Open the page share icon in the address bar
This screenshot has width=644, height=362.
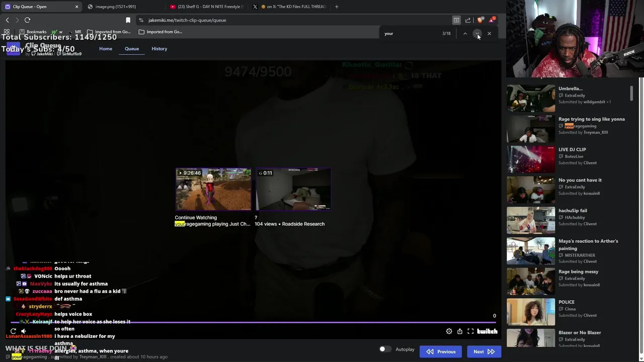[468, 20]
